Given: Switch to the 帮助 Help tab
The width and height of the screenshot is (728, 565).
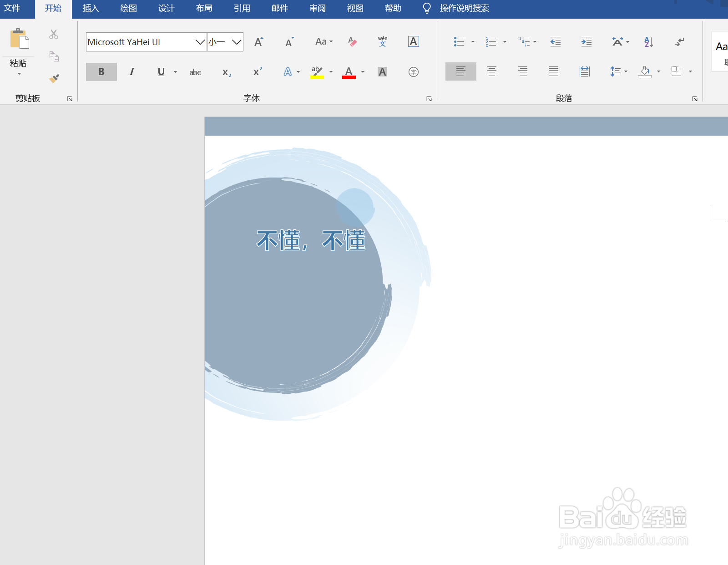Looking at the screenshot, I should [393, 8].
